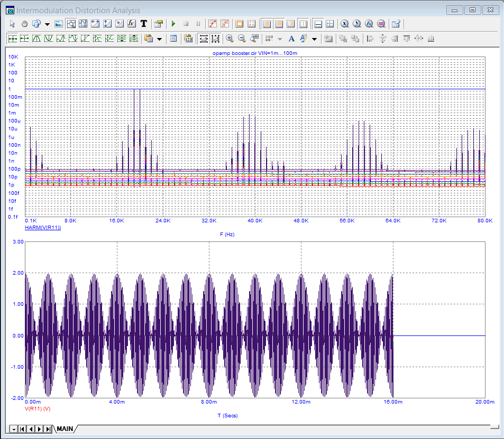
Task: Click the T (Secs) axis label
Action: [227, 416]
